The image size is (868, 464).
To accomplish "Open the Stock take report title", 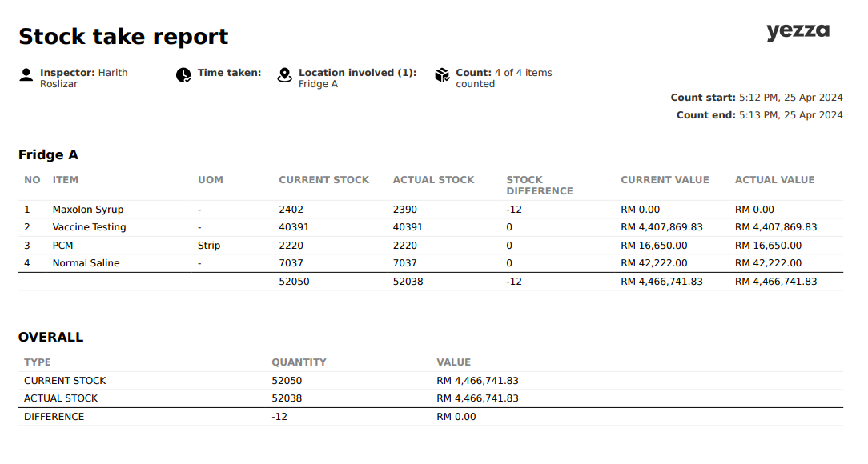I will pos(123,36).
